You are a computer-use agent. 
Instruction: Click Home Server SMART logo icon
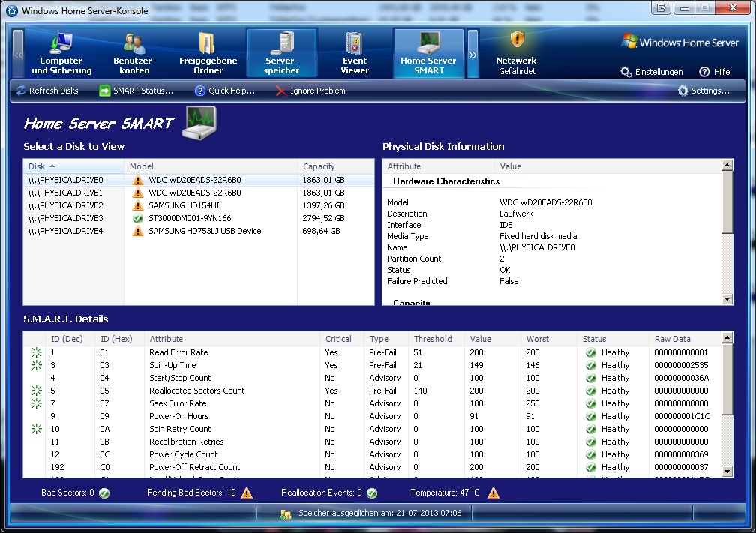(x=199, y=123)
